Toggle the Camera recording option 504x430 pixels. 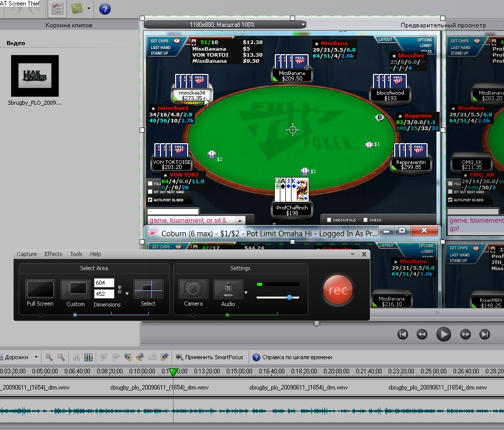193,289
